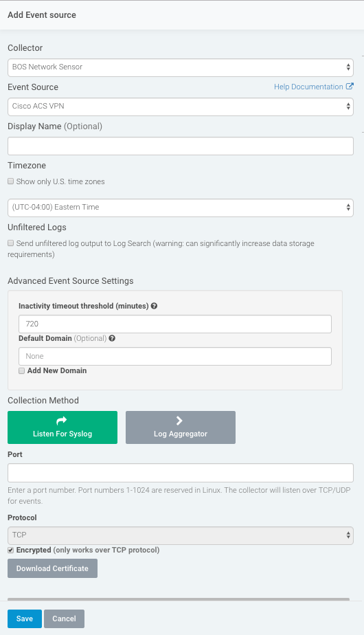Open the Eastern Time timezone dropdown

181,208
